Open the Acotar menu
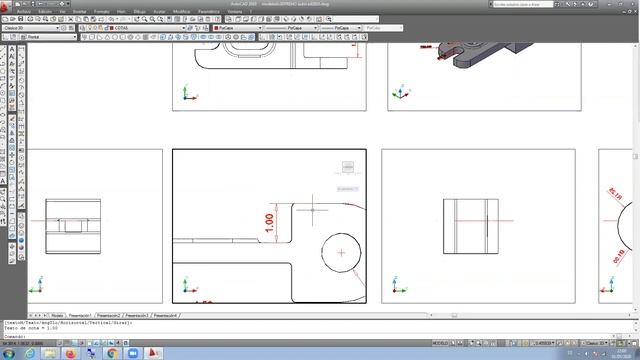This screenshot has height=360, width=640. (159, 12)
